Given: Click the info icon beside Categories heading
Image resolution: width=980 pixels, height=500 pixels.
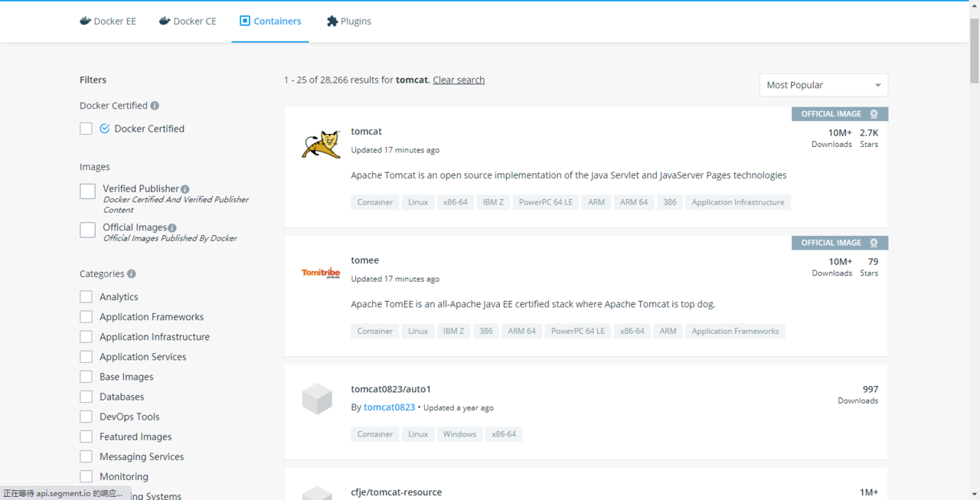Looking at the screenshot, I should 132,274.
